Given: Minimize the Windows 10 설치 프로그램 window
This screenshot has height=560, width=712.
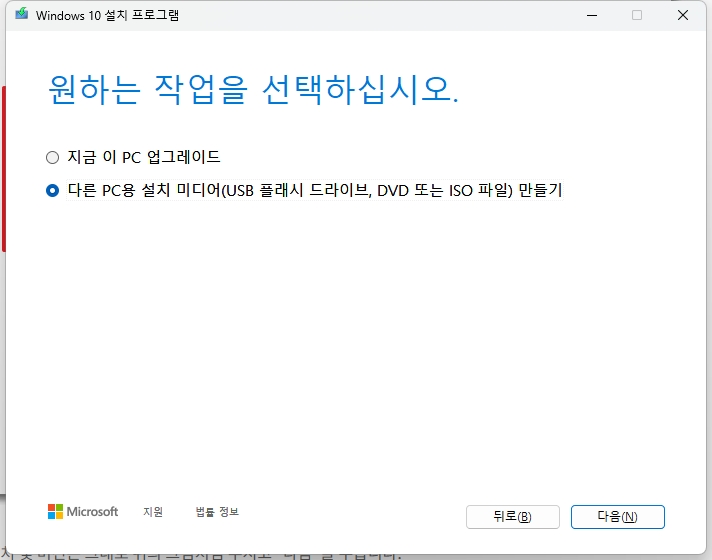Looking at the screenshot, I should coord(592,15).
